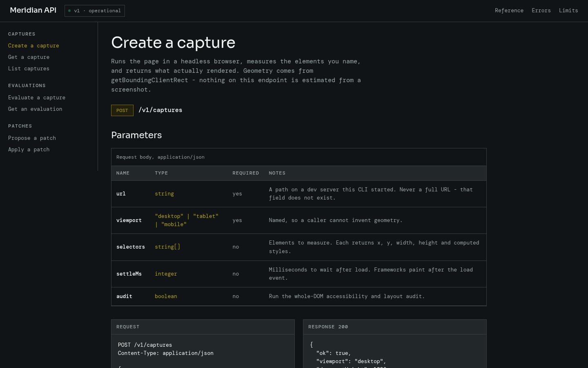Screen dimensions: 588x368
Task: Click the NAME column header
Action: click(123, 173)
